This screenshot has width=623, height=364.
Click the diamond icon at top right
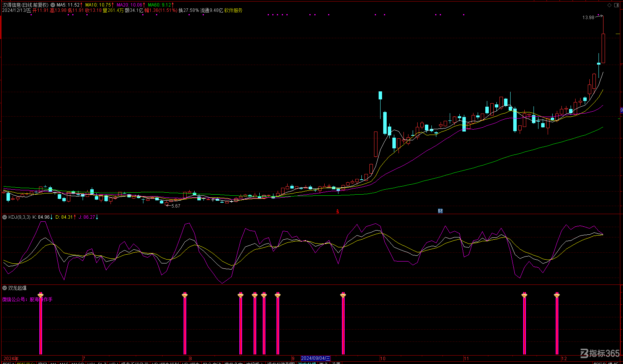pos(609,5)
